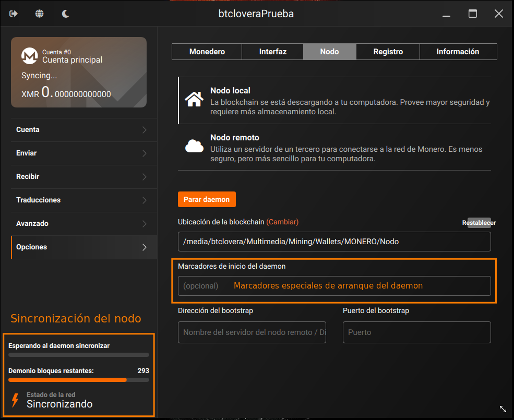
Task: Click the 293 remaining blocks value
Action: [144, 371]
